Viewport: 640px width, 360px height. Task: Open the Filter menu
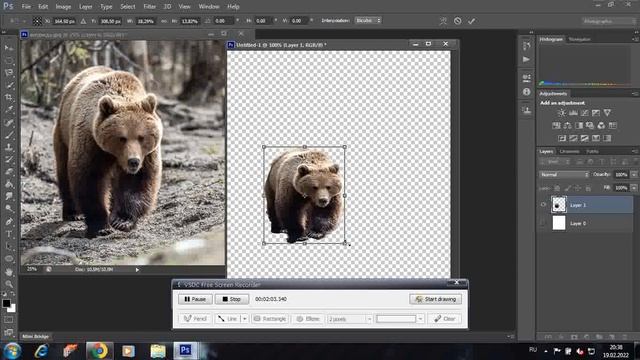[x=149, y=7]
